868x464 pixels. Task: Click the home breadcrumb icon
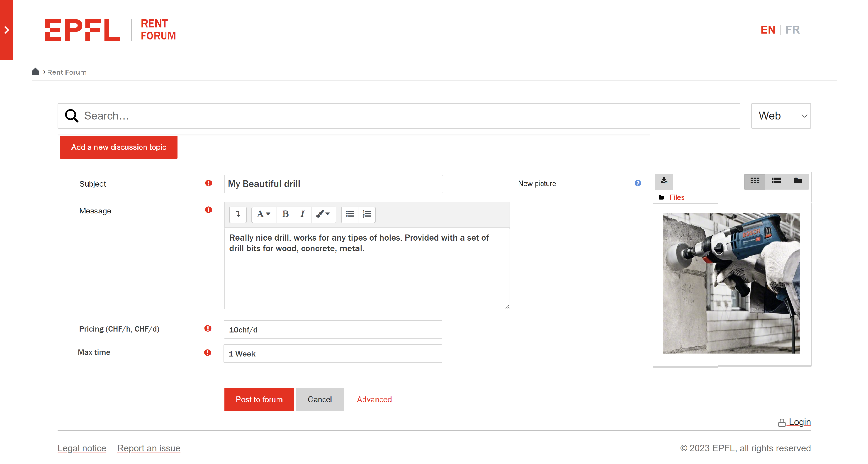pyautogui.click(x=35, y=72)
